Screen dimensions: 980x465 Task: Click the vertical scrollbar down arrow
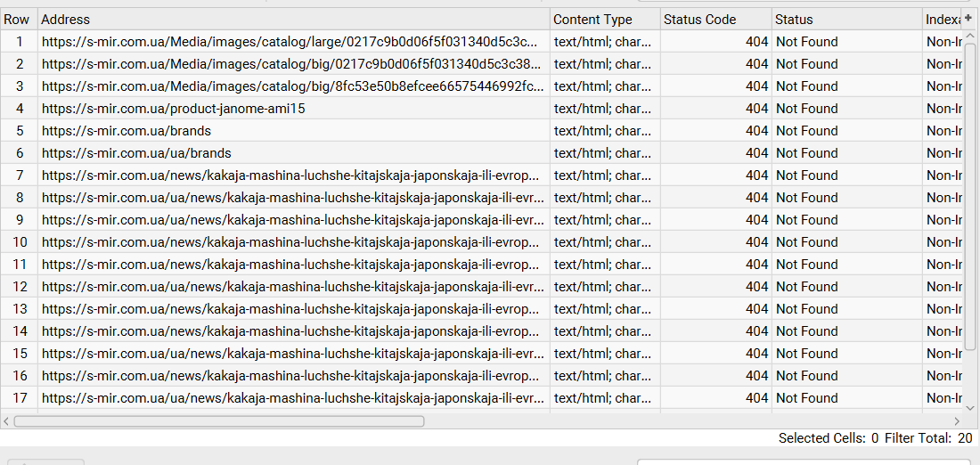coord(971,405)
